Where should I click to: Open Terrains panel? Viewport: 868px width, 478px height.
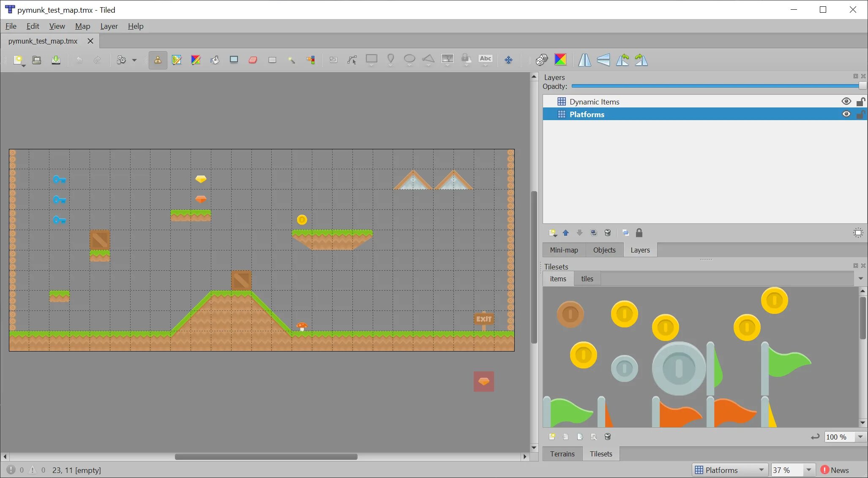coord(562,453)
